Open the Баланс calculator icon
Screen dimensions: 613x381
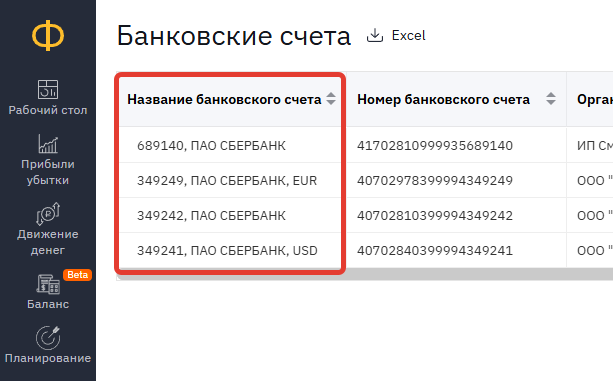[x=48, y=284]
